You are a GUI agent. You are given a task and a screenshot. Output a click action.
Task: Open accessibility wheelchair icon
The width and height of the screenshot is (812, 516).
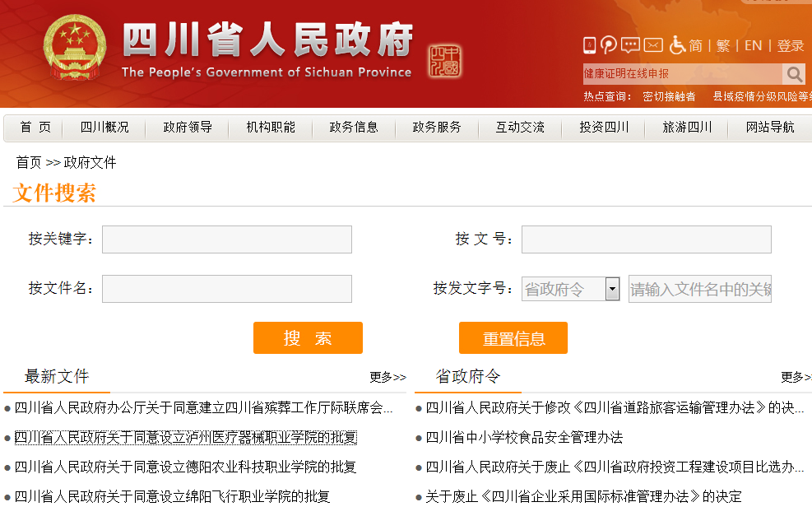[676, 45]
